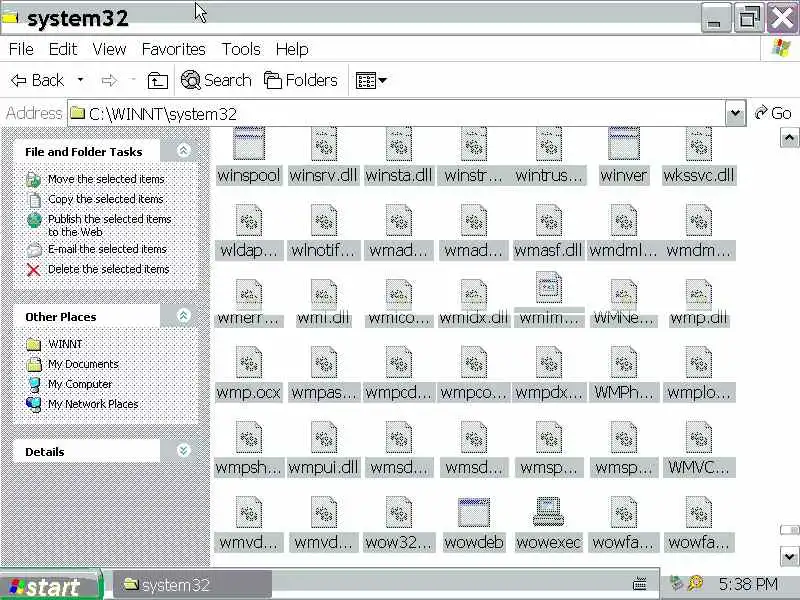Click the Back button
Screen dimensions: 800x600
click(37, 81)
